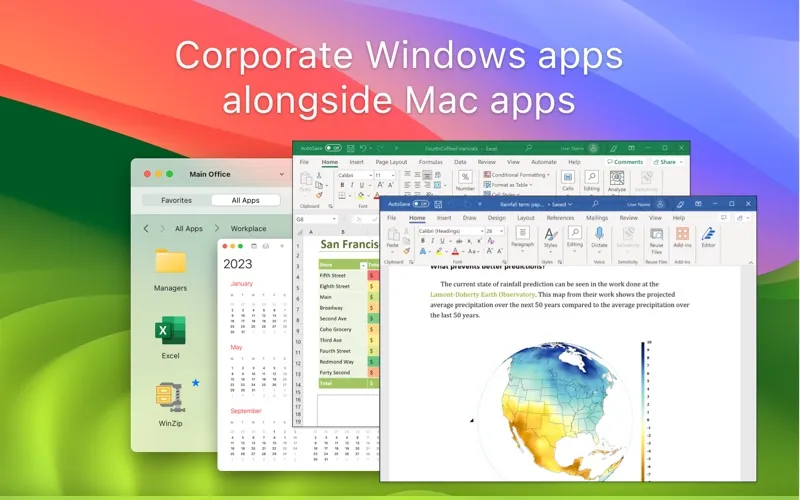
Task: Click Reuse Files in Word ribbon
Action: 656,241
